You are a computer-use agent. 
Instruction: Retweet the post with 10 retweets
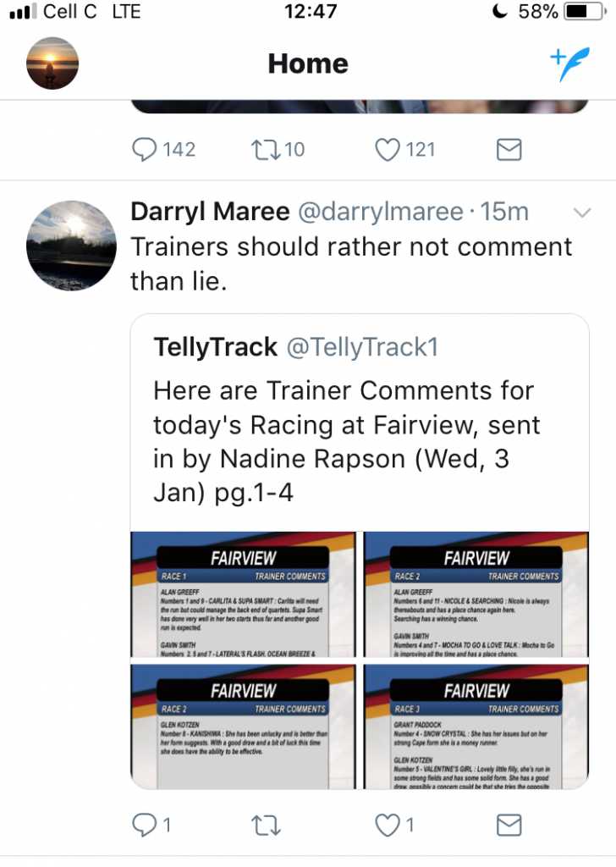click(266, 149)
